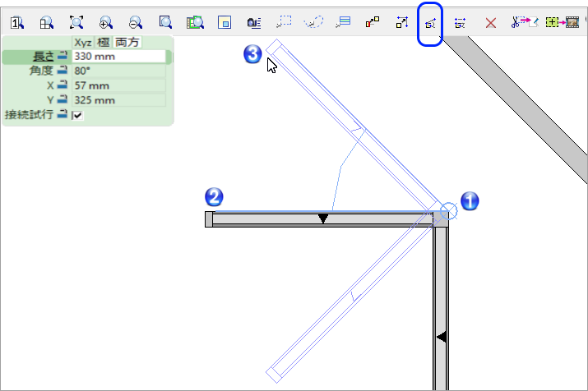Switch to the 極 polar tab
Image resolution: width=588 pixels, height=391 pixels.
(103, 43)
